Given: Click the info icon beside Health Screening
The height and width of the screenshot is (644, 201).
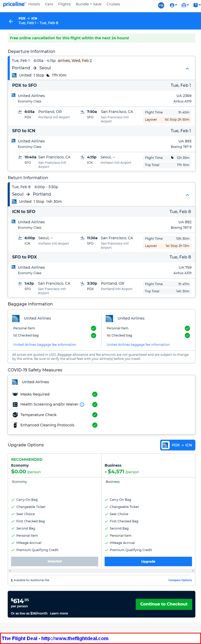Looking at the screenshot, I should [82, 404].
